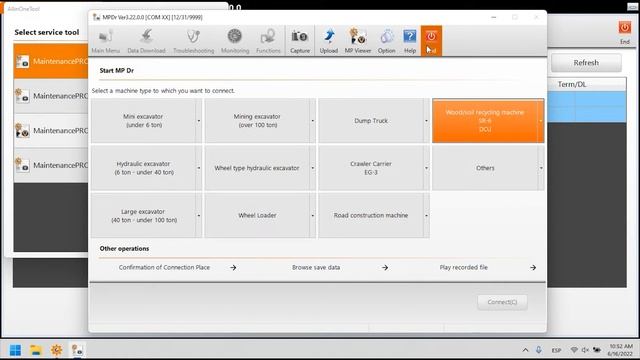Image resolution: width=640 pixels, height=360 pixels.
Task: Choose the Wheel Loader machine type
Action: click(257, 216)
